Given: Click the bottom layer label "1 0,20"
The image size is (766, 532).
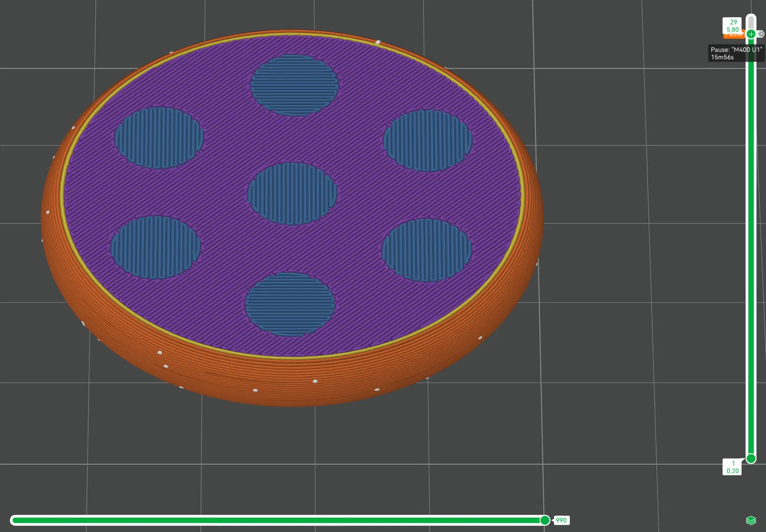Looking at the screenshot, I should [x=732, y=467].
